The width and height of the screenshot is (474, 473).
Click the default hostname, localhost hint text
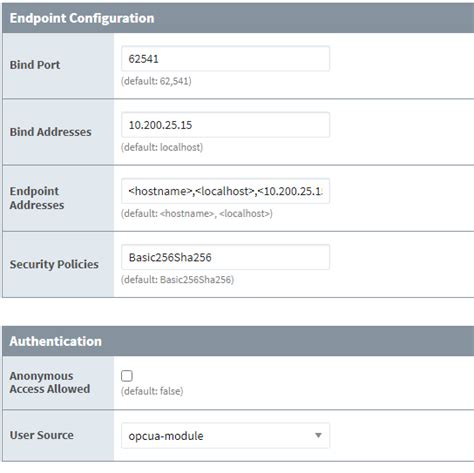(x=197, y=213)
